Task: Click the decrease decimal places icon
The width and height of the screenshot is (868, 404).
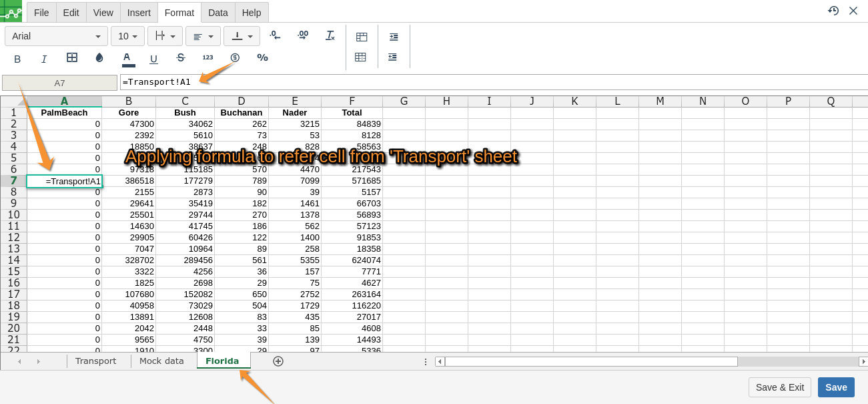Action: click(x=275, y=35)
